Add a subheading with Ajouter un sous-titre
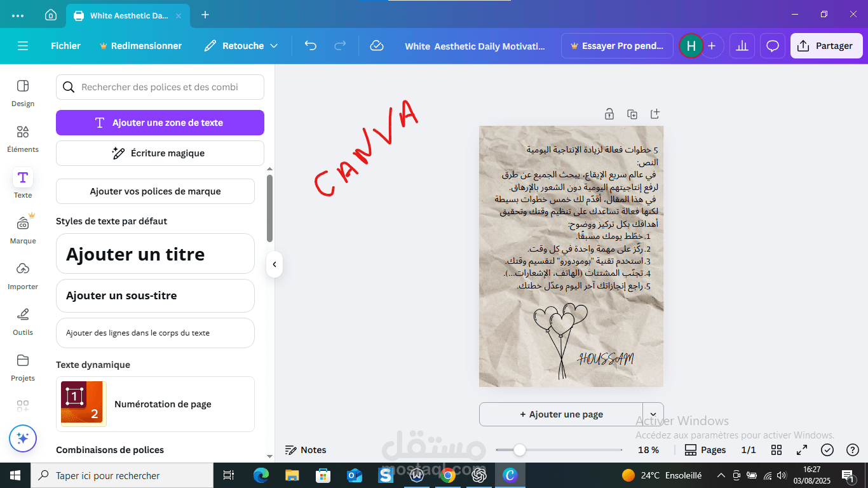Screen dimensions: 868x488 click(x=156, y=295)
